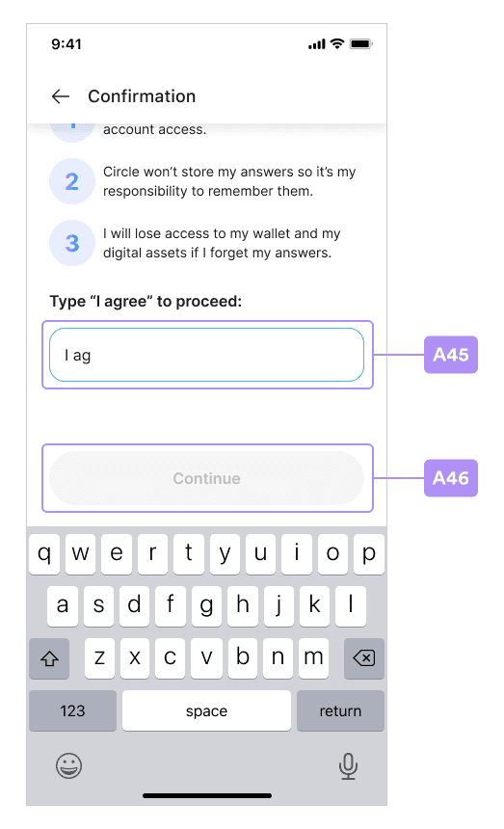Tap the letter r key
Viewport: 504px width, 829px height.
pyautogui.click(x=152, y=554)
